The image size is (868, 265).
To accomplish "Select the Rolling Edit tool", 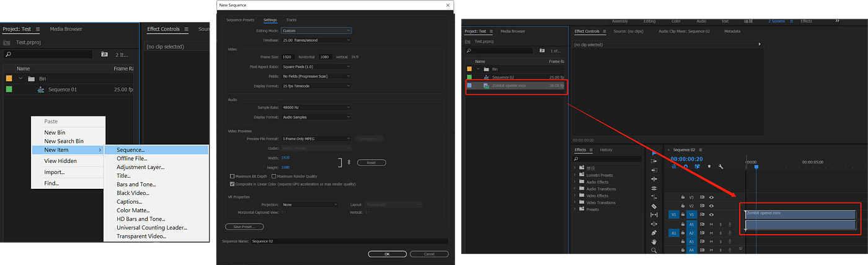I will point(654,188).
